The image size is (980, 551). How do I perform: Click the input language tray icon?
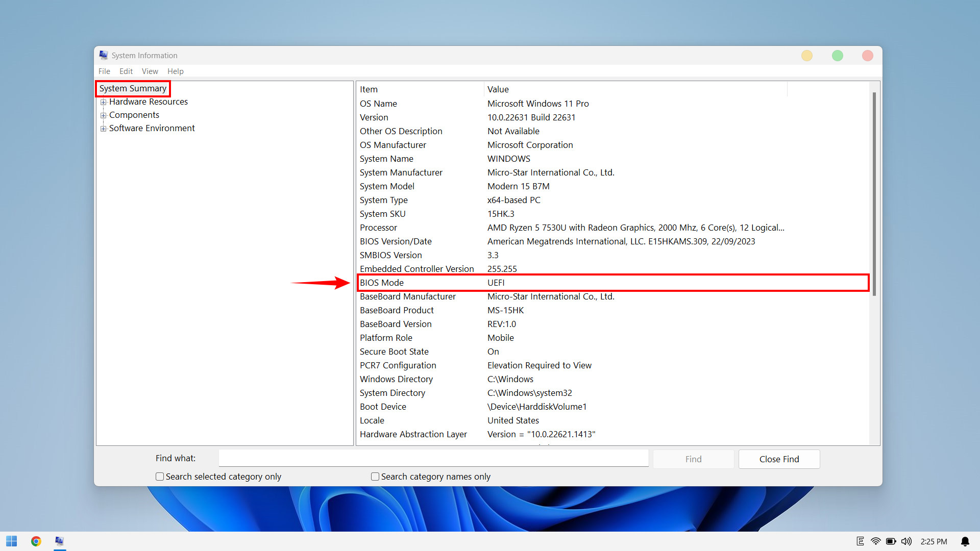(861, 541)
